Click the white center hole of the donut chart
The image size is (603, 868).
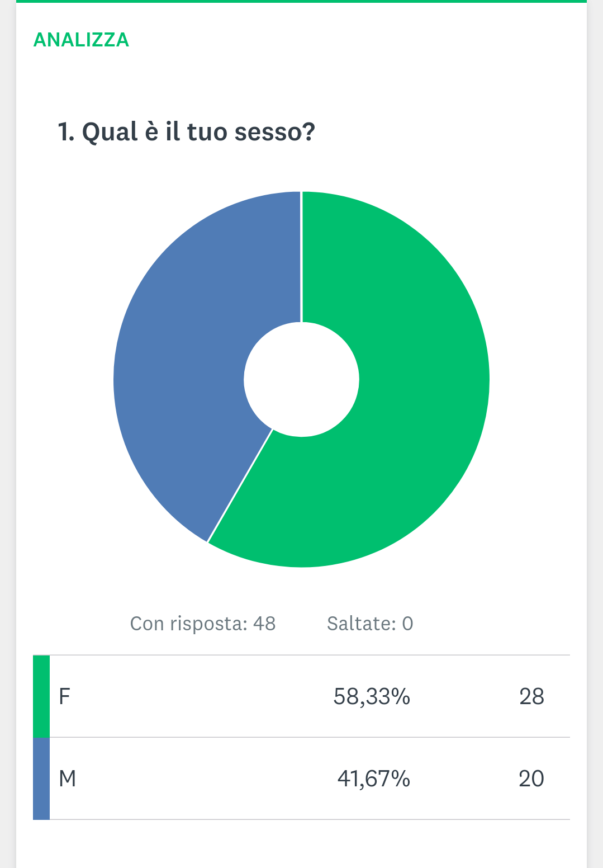click(x=302, y=379)
